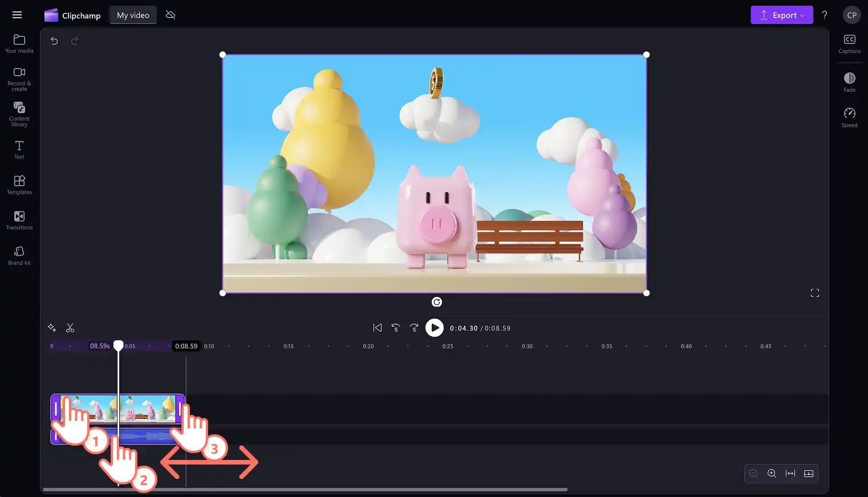The image size is (868, 497).
Task: Click the piggy bank video preview
Action: coord(435,174)
